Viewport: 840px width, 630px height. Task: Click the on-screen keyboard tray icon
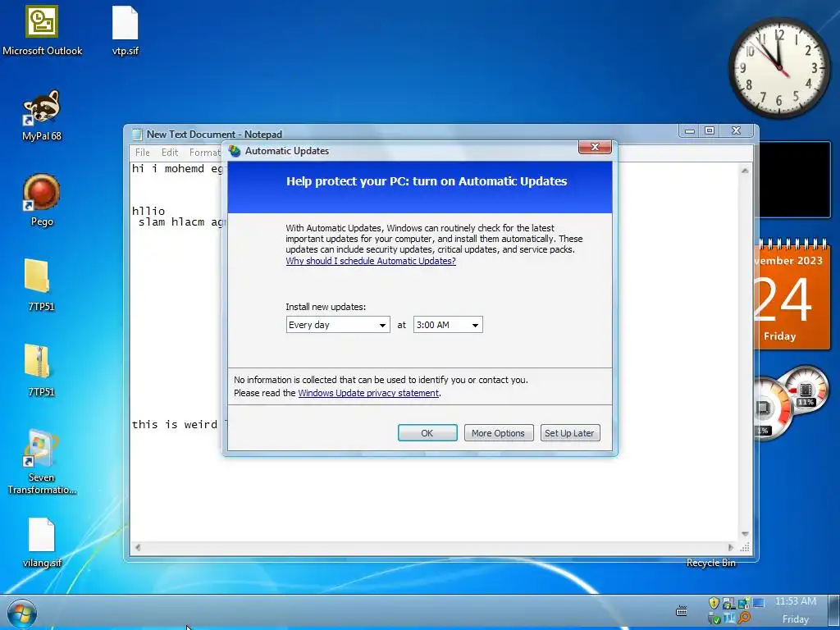click(x=682, y=610)
